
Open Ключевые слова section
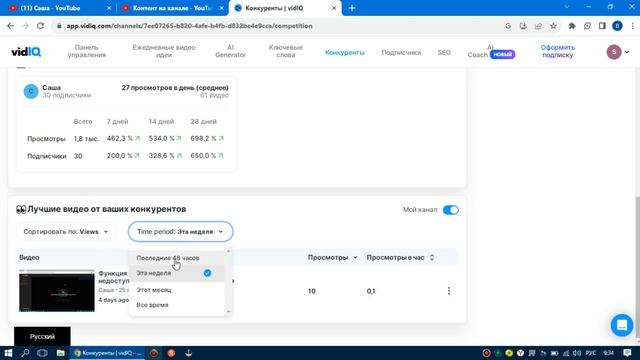(286, 51)
